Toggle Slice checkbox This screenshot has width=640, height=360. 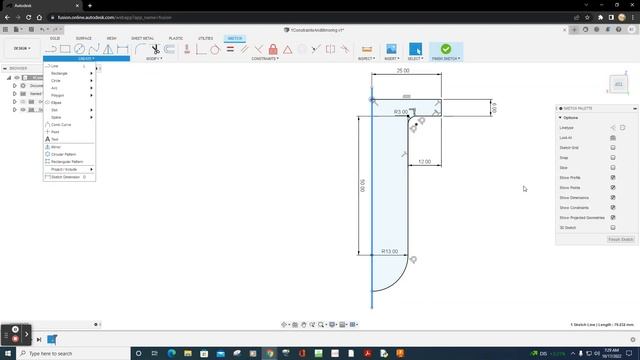(613, 167)
